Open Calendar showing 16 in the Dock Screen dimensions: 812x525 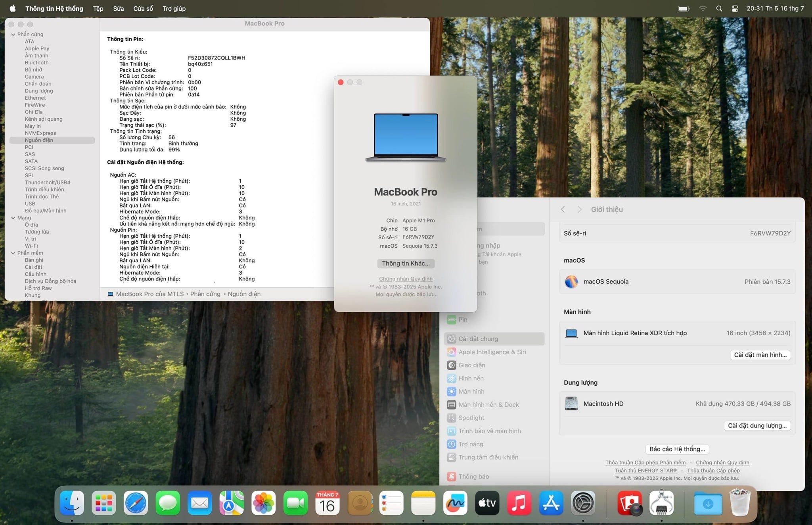[x=327, y=503]
